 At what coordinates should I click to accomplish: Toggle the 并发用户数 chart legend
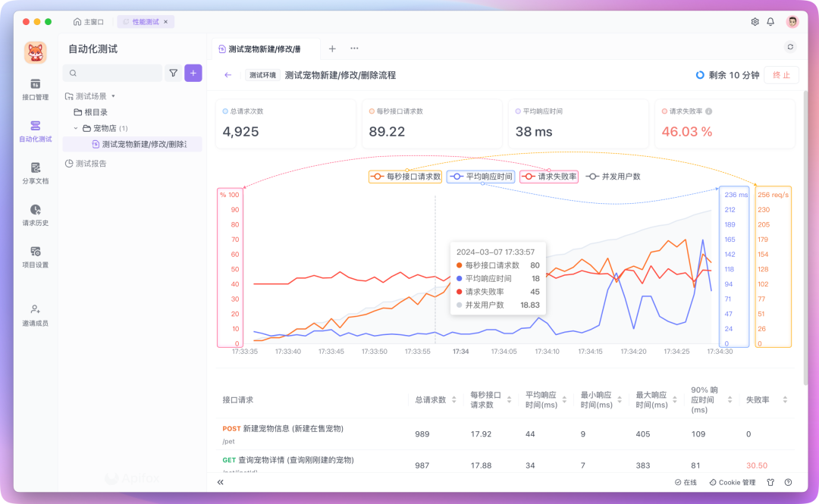pyautogui.click(x=613, y=177)
